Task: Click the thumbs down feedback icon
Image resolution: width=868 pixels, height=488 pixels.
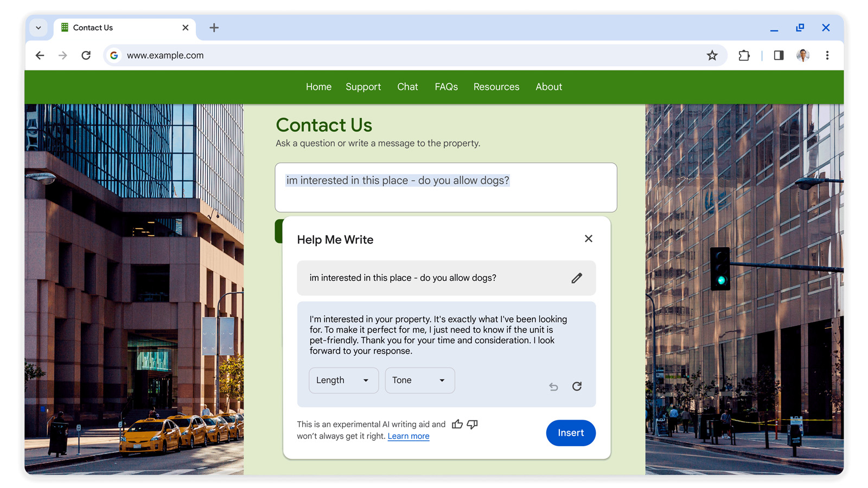Action: (x=473, y=424)
